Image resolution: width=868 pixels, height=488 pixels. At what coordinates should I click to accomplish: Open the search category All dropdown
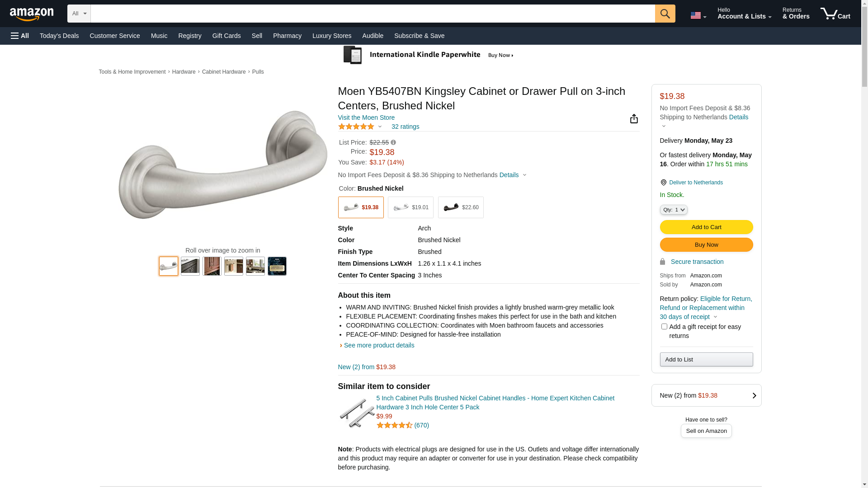point(79,14)
